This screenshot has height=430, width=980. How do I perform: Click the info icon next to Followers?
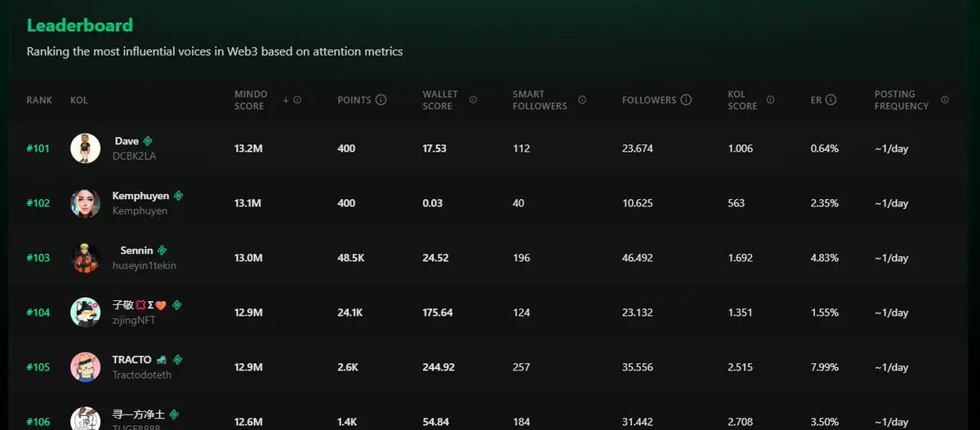pos(686,100)
